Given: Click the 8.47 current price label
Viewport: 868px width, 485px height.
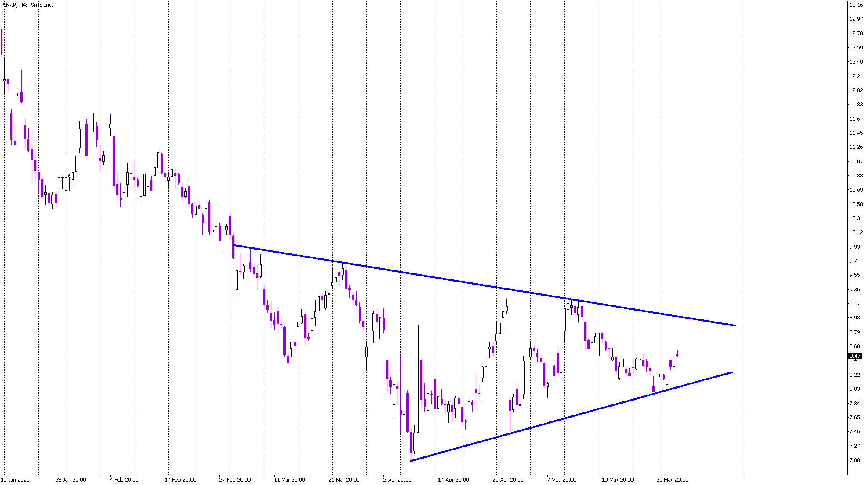Looking at the screenshot, I should 855,356.
